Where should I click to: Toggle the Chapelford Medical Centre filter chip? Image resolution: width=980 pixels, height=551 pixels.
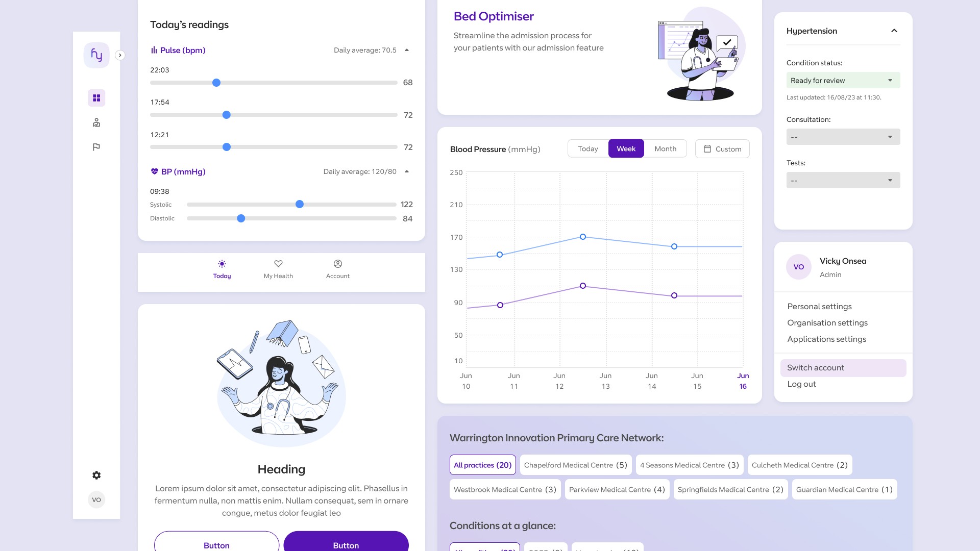click(575, 465)
